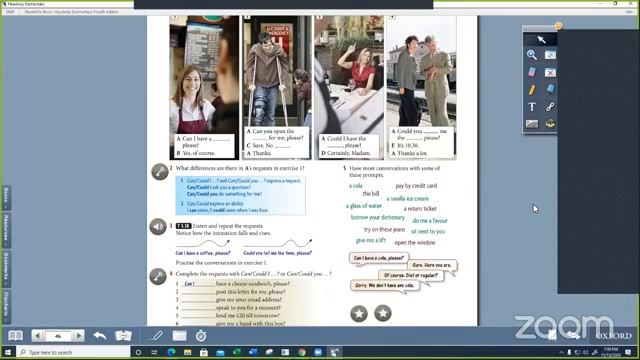Click the photo of two people at station

click(421, 71)
